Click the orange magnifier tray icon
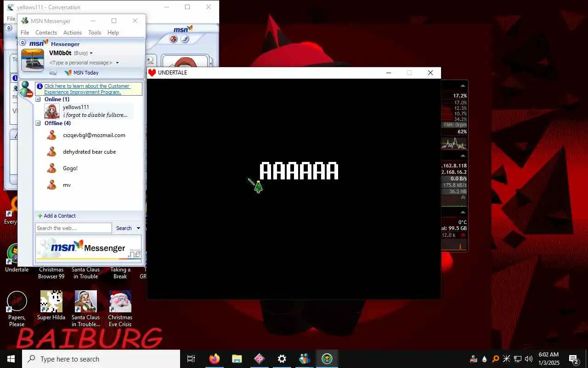Image resolution: width=588 pixels, height=368 pixels. coord(496,359)
